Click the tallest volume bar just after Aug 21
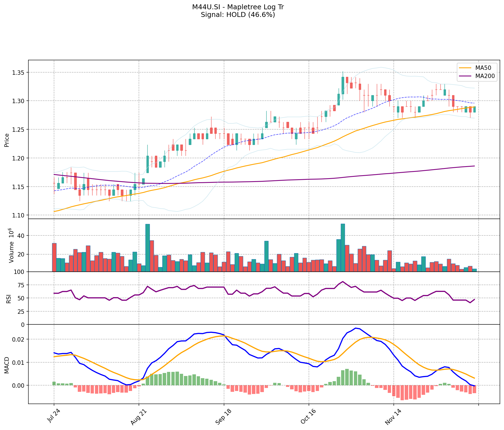This screenshot has height=430, width=504. 147,248
